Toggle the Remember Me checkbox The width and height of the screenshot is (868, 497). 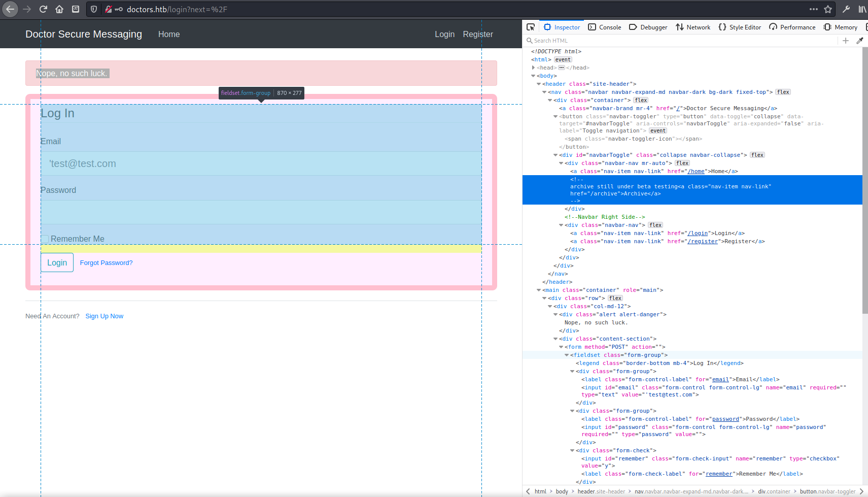coord(45,239)
